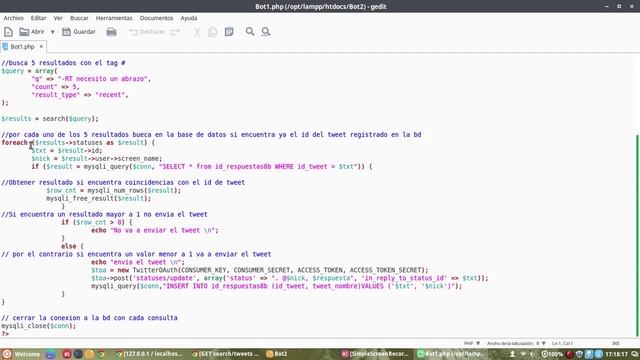Click the INS insert mode indicator

616,344
